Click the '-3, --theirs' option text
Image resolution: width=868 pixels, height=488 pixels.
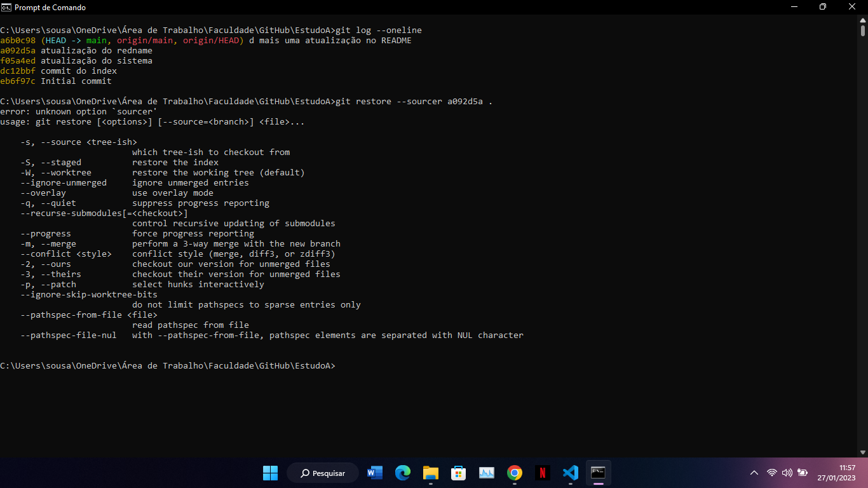pos(51,274)
